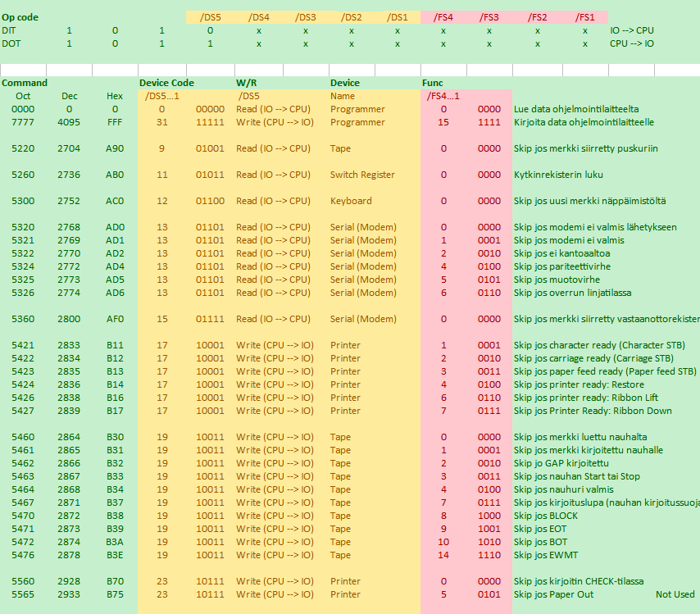Click the 'Func' column header
Screen dimensions: 700x614
coord(433,83)
